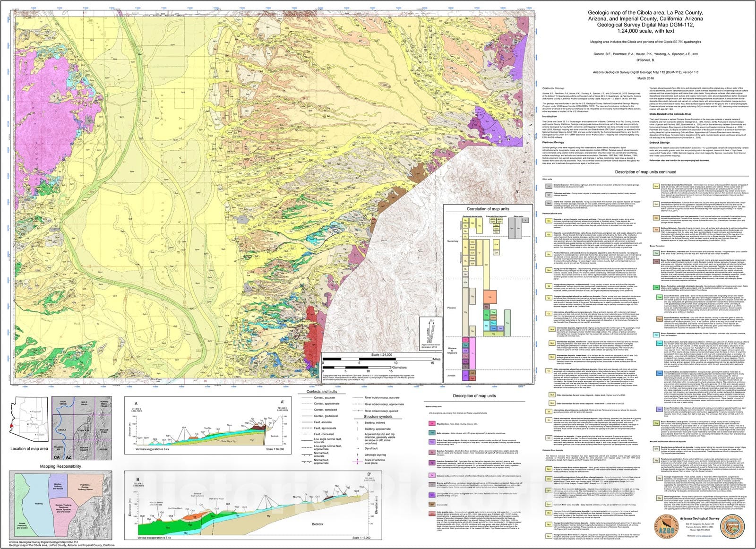Click the red location marker on Arizona inset
Viewport: 756px width, 549px height.
click(11, 426)
